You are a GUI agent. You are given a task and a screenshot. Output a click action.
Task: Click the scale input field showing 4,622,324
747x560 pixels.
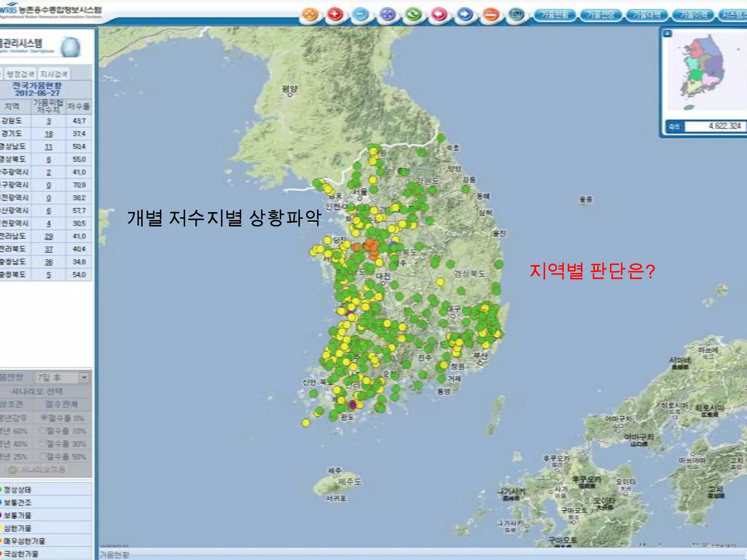715,126
